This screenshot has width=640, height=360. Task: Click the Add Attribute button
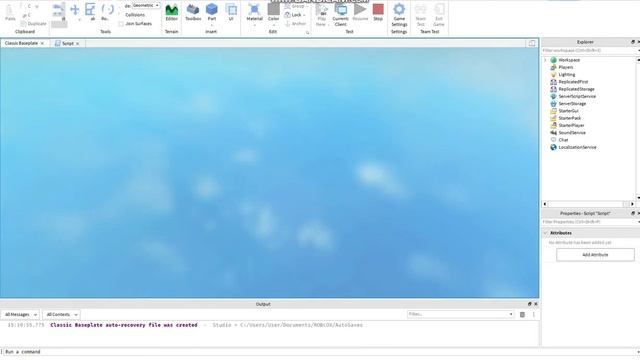595,255
